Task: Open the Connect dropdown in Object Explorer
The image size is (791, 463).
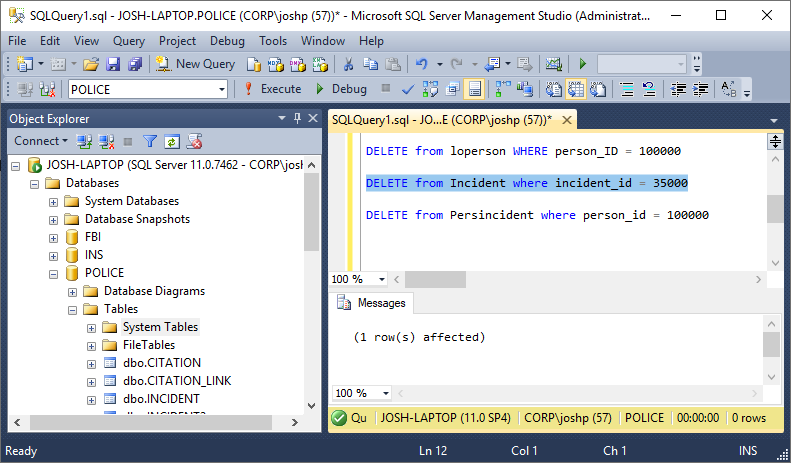Action: pos(41,141)
